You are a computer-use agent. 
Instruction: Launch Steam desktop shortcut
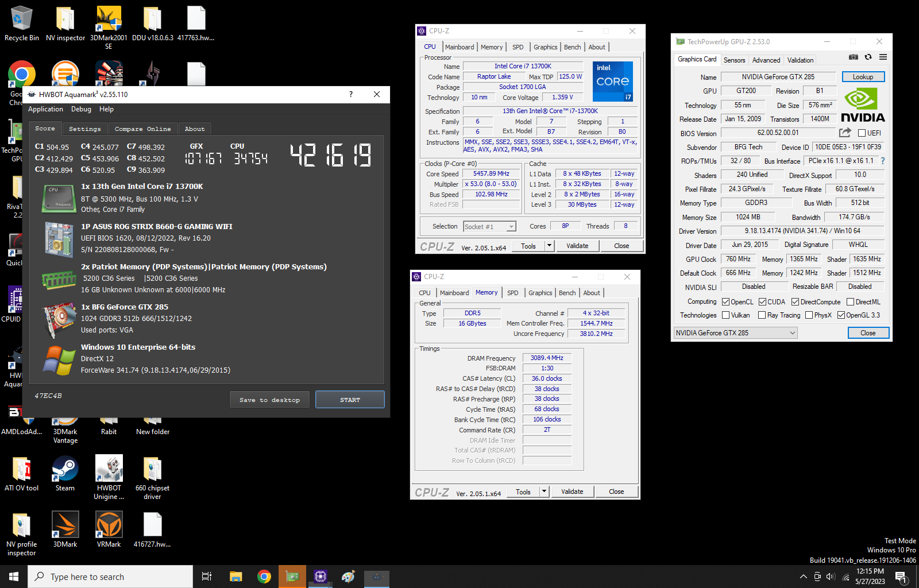(x=65, y=474)
